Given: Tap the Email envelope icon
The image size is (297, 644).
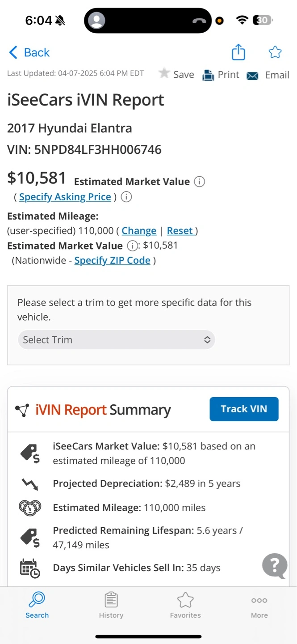Looking at the screenshot, I should [252, 76].
